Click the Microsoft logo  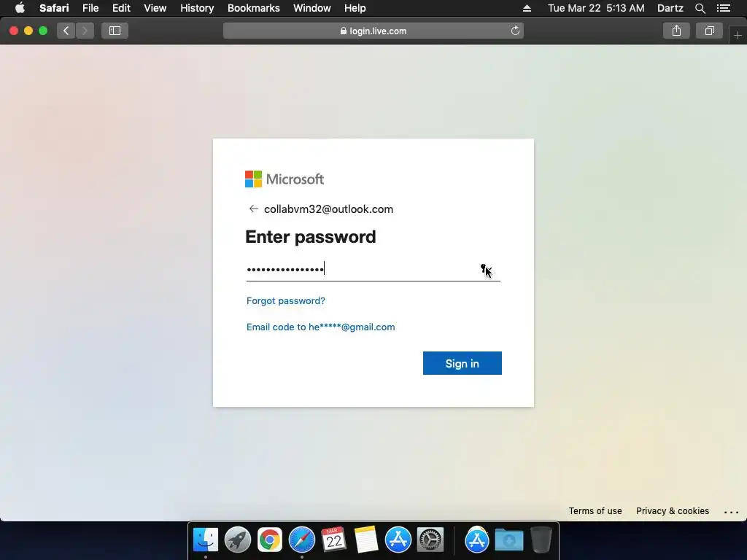285,179
